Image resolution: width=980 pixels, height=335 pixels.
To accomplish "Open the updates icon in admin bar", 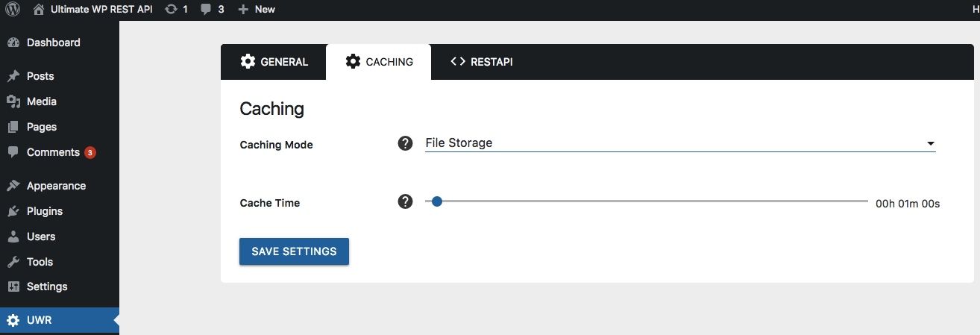I will [172, 9].
